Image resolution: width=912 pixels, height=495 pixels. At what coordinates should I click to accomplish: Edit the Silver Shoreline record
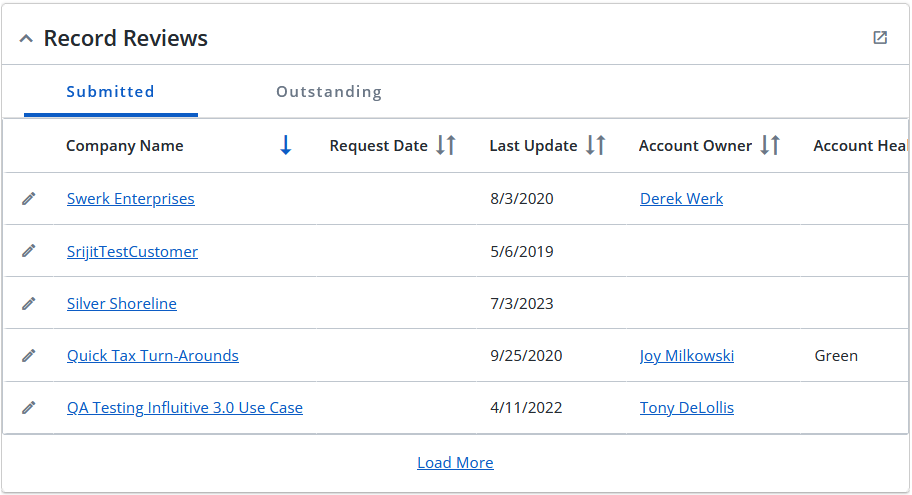(28, 303)
